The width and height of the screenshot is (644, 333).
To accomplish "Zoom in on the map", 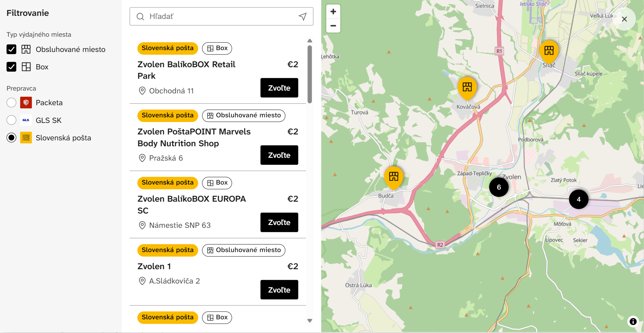I will point(333,12).
